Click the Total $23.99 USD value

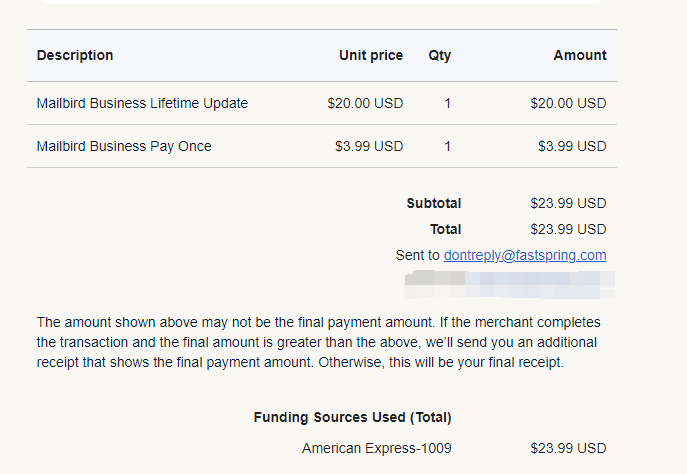[568, 229]
